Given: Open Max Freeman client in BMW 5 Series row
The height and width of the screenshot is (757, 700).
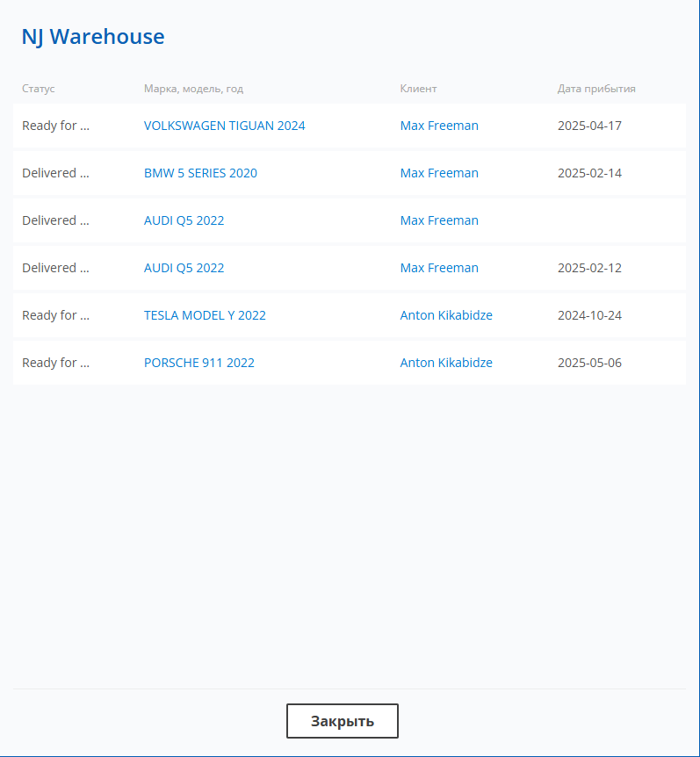Looking at the screenshot, I should [439, 173].
